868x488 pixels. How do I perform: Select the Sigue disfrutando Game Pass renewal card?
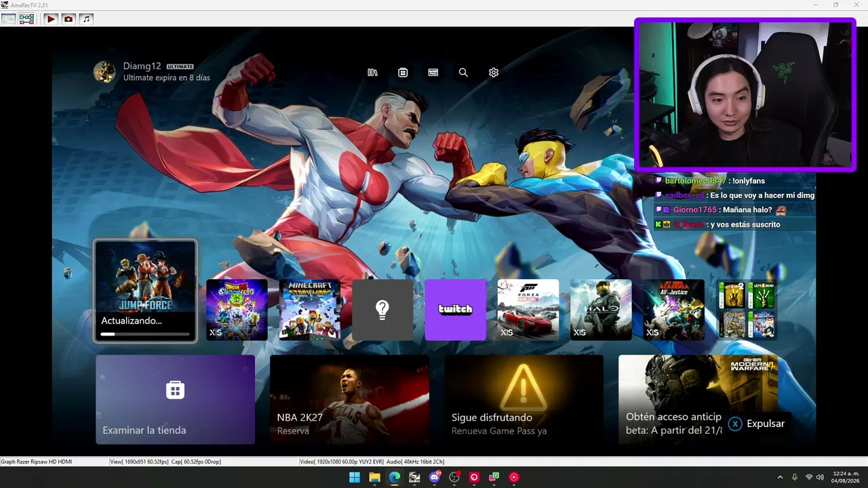pyautogui.click(x=524, y=400)
